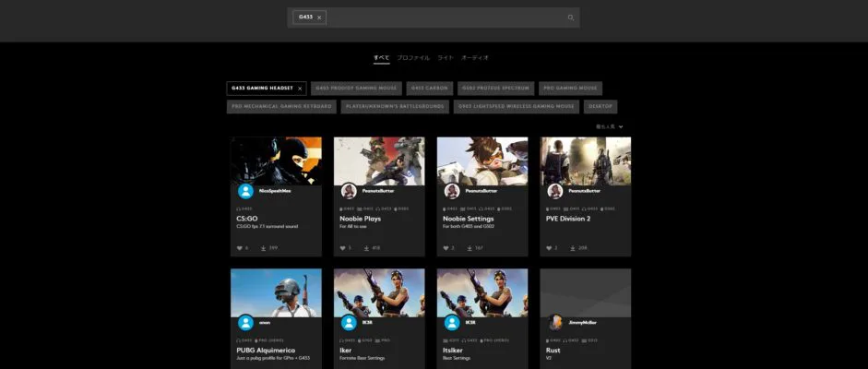Enable the G413 Carbon filter

[430, 89]
